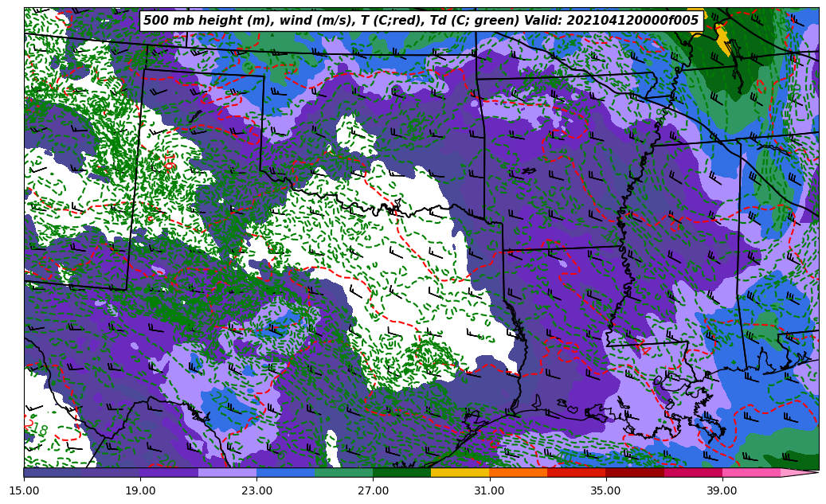Click the 39.00 colorbar tick label
This screenshot has height=504, width=826.
coord(722,490)
